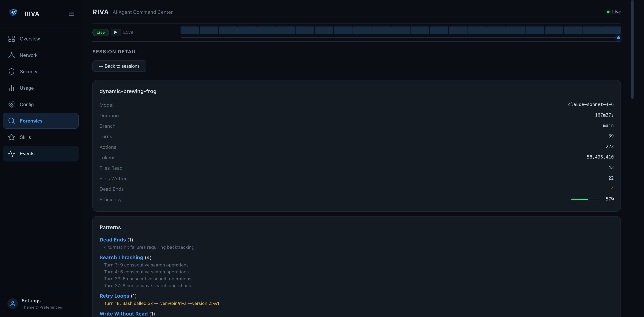Open Usage bar chart icon
This screenshot has height=317, width=644.
click(x=12, y=88)
